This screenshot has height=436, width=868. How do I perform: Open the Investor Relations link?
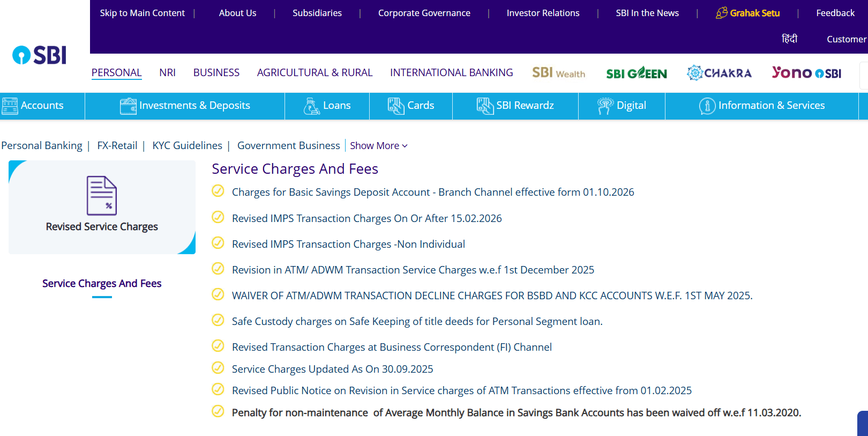[543, 13]
